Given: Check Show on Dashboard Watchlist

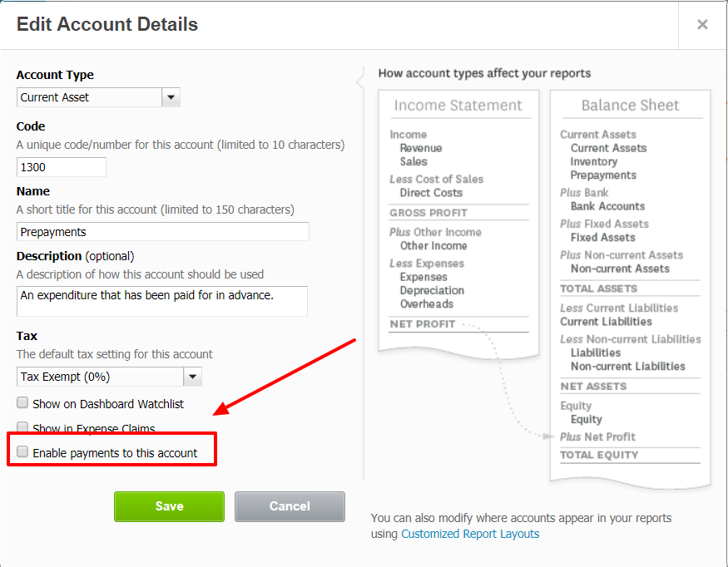Looking at the screenshot, I should point(22,402).
